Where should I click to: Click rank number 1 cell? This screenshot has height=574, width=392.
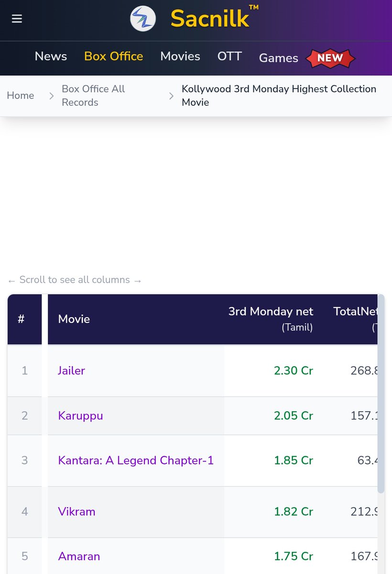click(24, 371)
